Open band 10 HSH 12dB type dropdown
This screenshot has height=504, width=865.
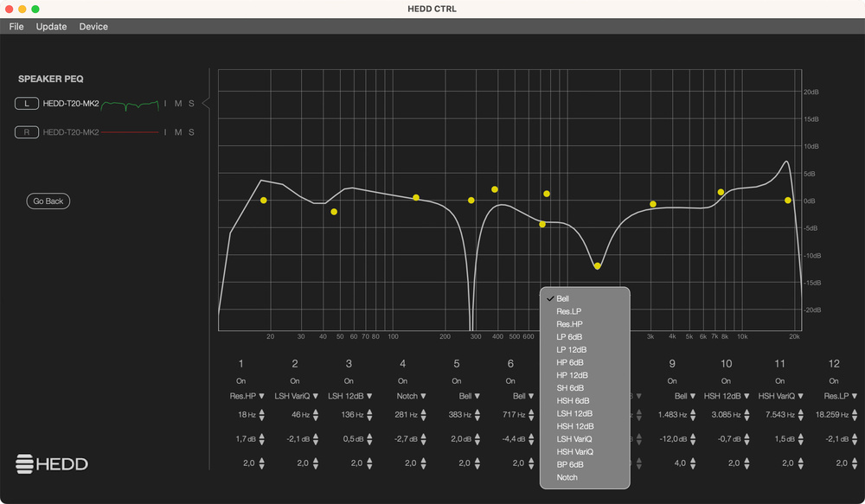click(x=727, y=396)
